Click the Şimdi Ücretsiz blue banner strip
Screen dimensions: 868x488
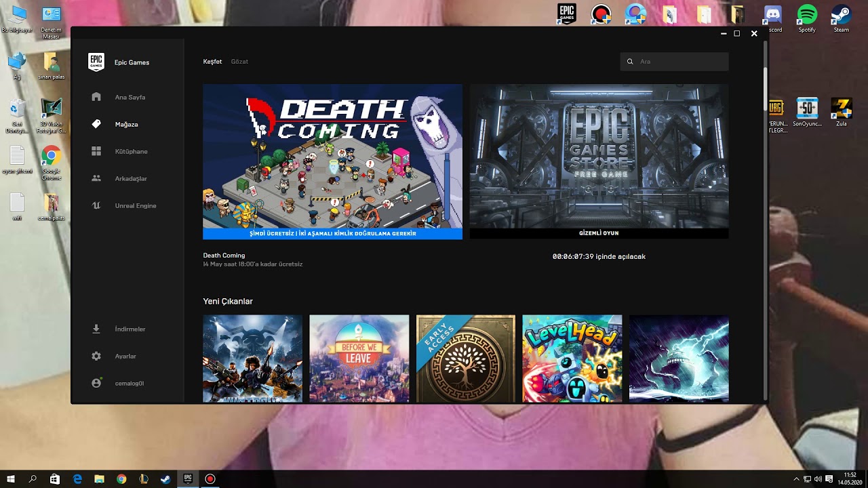coord(332,233)
